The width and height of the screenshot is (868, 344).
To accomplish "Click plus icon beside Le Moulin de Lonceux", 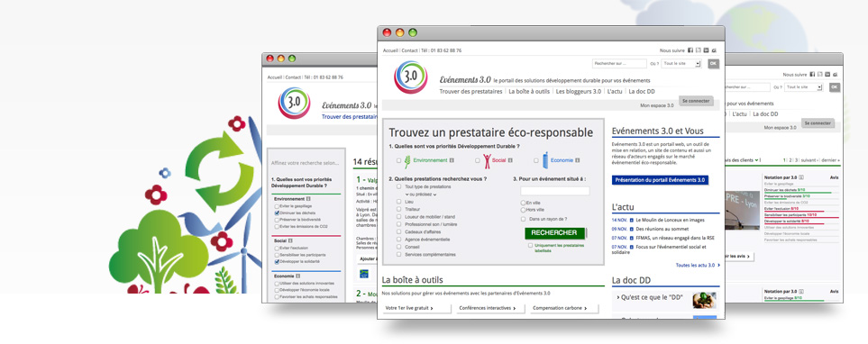I will pos(632,220).
